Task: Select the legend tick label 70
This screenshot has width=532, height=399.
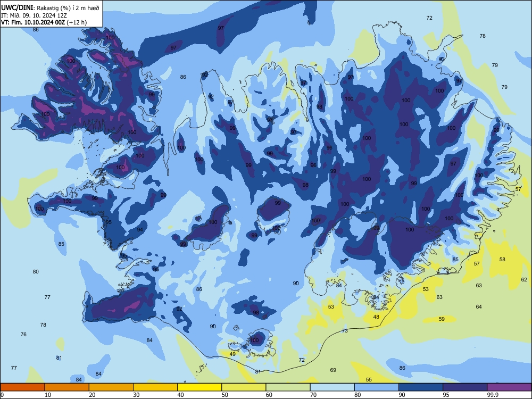Action: [313, 395]
